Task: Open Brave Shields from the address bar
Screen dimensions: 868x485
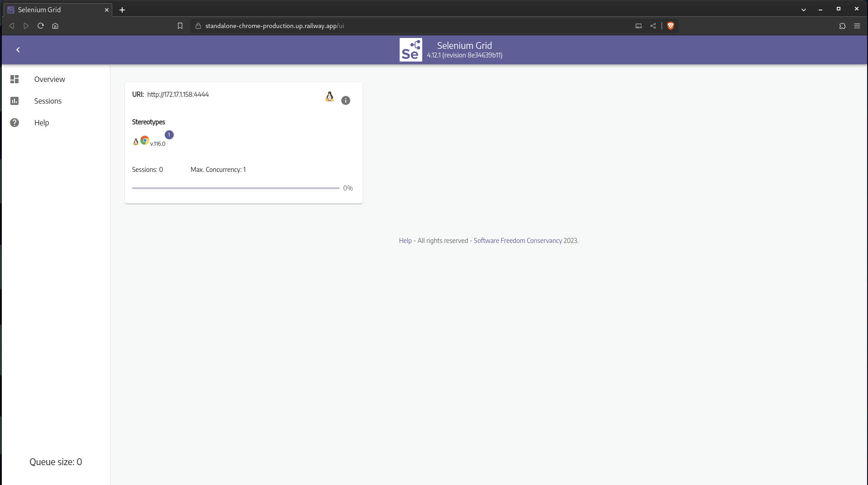Action: point(670,26)
